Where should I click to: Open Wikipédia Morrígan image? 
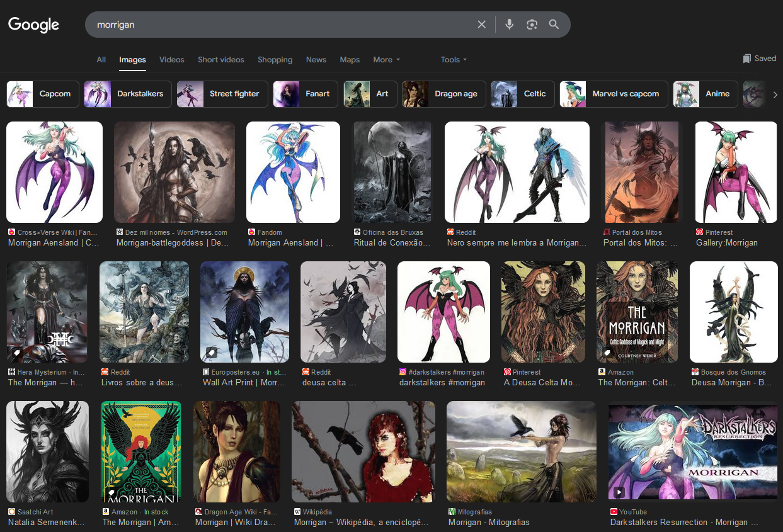click(363, 451)
